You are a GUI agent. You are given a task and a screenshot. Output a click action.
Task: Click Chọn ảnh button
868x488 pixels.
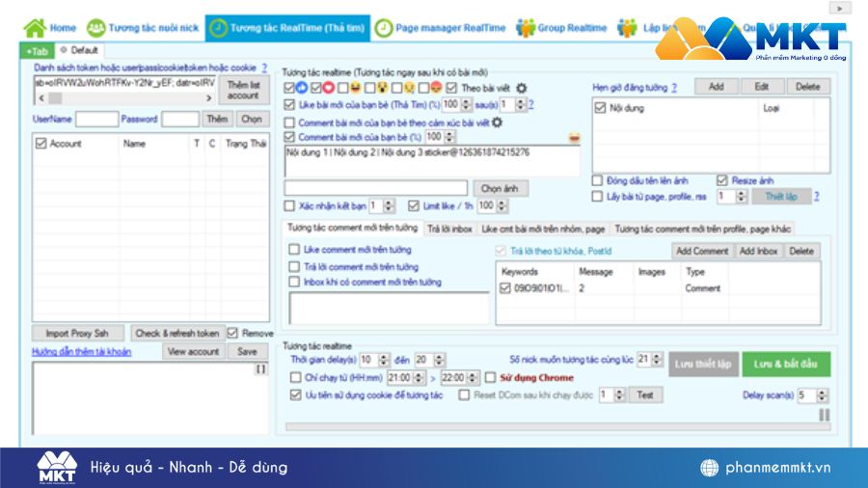(500, 188)
